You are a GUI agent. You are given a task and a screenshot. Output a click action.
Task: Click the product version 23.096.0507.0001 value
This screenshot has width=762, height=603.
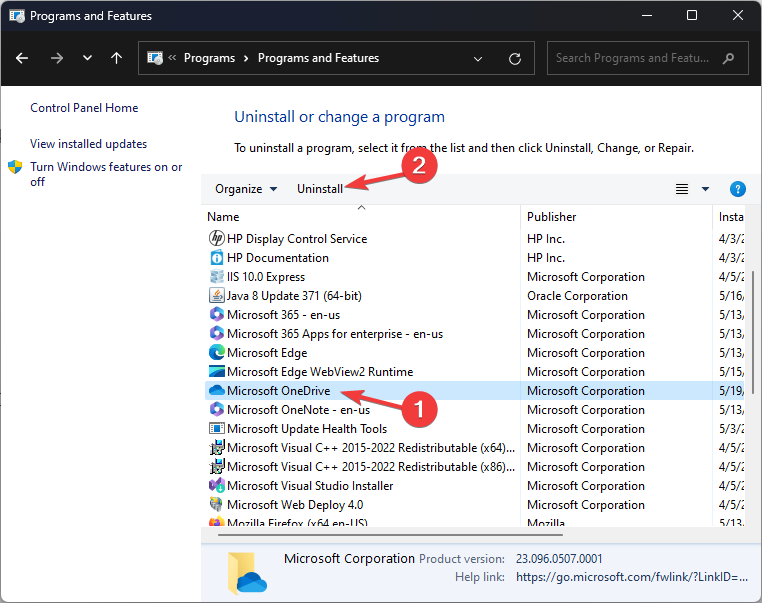(x=559, y=559)
